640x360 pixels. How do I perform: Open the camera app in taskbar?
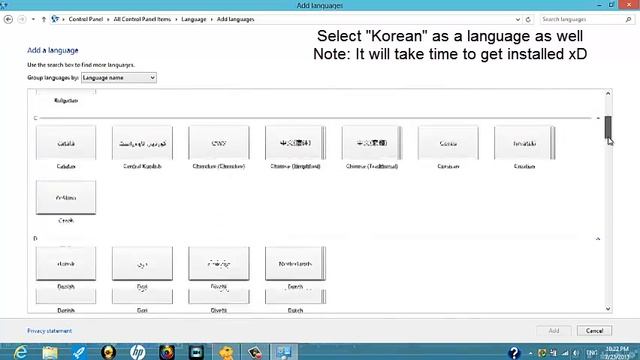tap(196, 352)
